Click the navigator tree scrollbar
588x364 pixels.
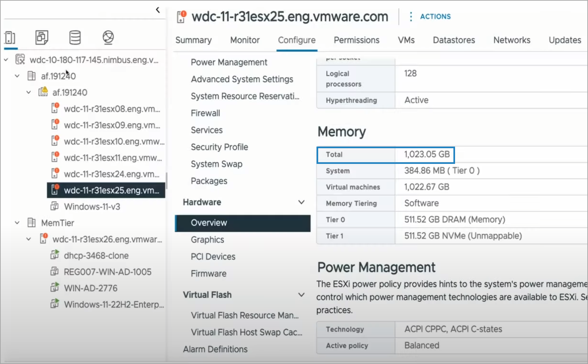(167, 181)
